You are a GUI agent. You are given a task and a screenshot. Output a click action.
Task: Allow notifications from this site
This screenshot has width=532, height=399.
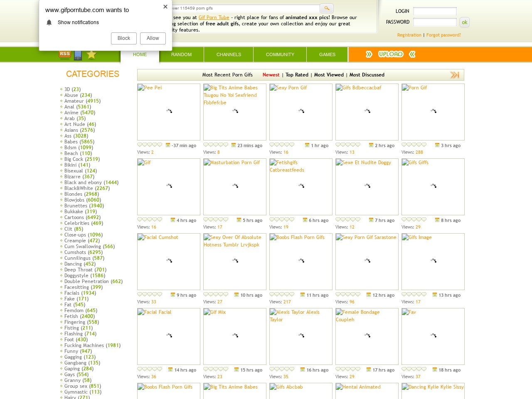click(153, 38)
